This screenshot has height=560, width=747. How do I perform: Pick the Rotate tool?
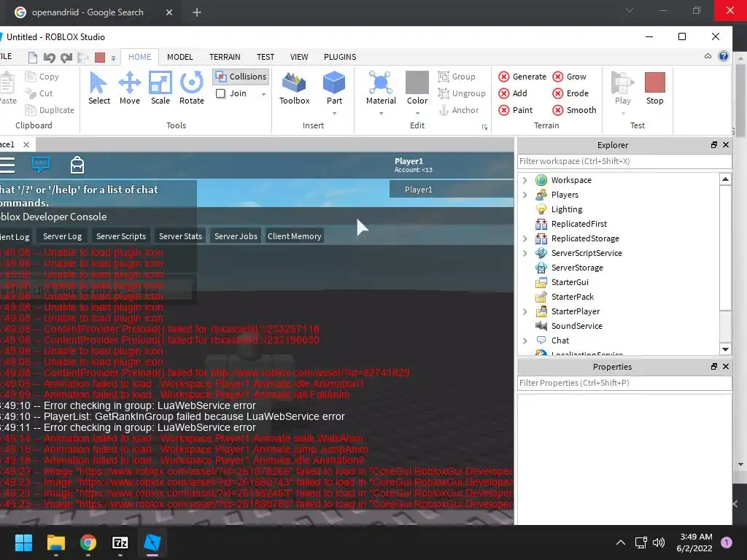pos(192,88)
